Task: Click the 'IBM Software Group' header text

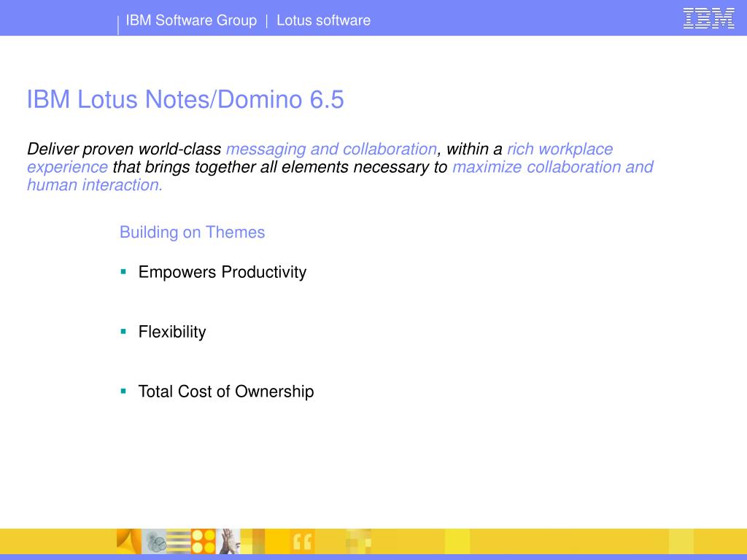Action: pyautogui.click(x=191, y=20)
